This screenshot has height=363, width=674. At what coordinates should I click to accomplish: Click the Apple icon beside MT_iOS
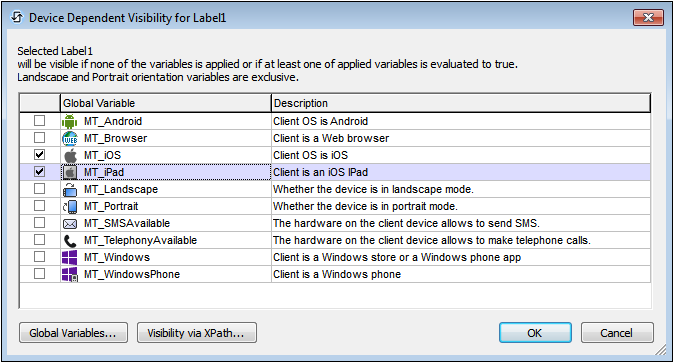[x=70, y=155]
